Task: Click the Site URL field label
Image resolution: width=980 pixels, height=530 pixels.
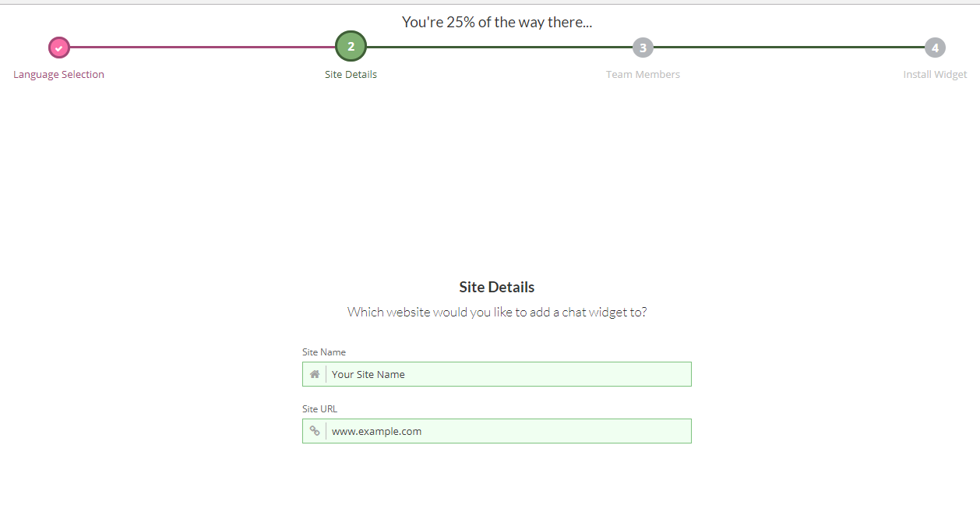Action: 319,409
